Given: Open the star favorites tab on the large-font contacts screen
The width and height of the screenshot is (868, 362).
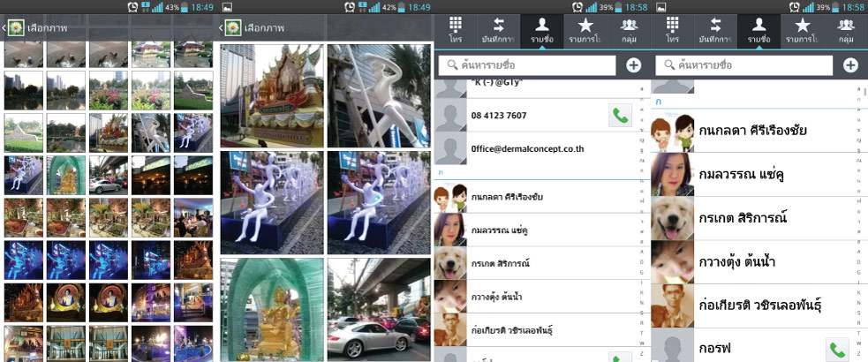Looking at the screenshot, I should pyautogui.click(x=803, y=29).
